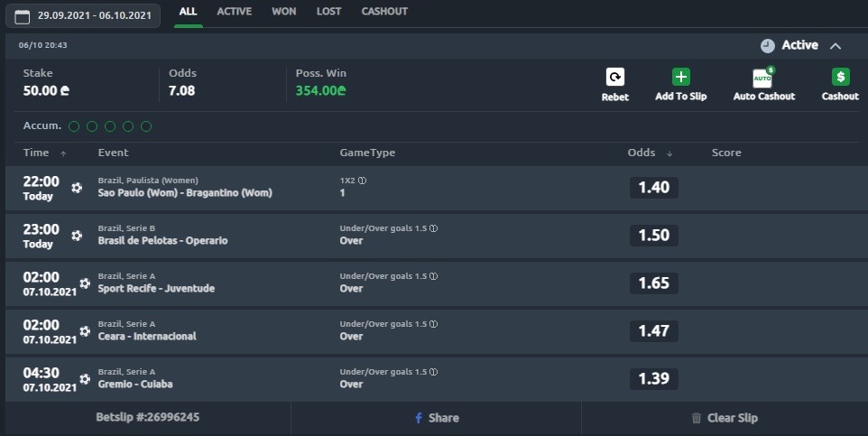This screenshot has width=868, height=436.
Task: Click soccer ball icon for Brasil de Pelotas match
Action: (x=77, y=236)
